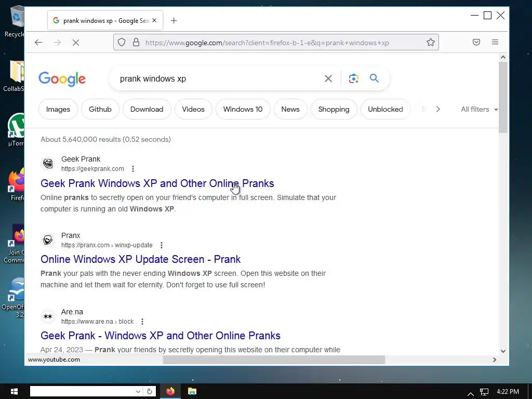Image resolution: width=532 pixels, height=399 pixels.
Task: Click the Are.na site favicon
Action: [48, 316]
